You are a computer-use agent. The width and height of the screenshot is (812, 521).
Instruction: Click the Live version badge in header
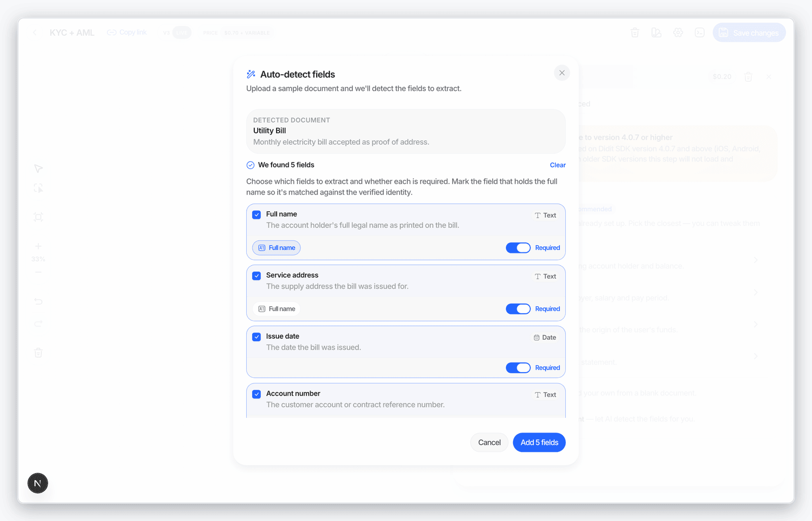click(x=182, y=32)
